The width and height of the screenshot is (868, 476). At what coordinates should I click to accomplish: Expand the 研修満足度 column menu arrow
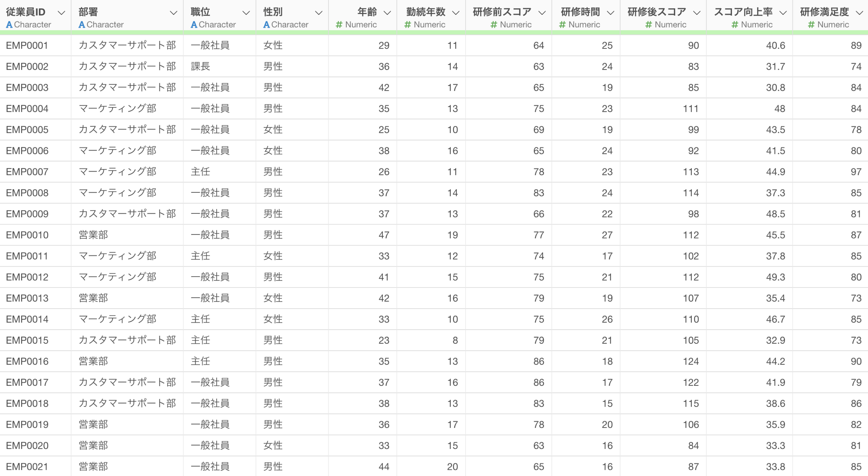859,13
